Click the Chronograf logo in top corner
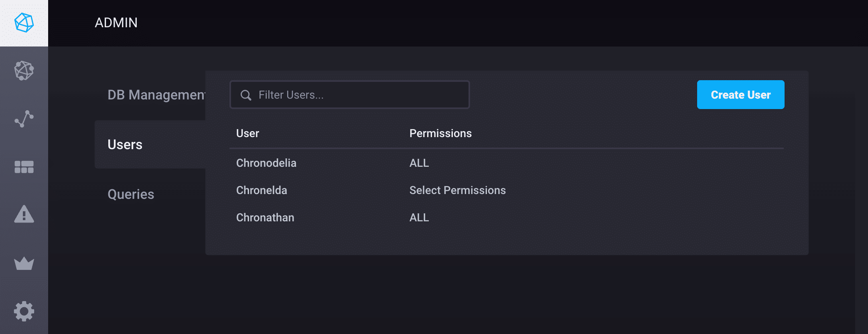This screenshot has height=334, width=868. tap(24, 22)
